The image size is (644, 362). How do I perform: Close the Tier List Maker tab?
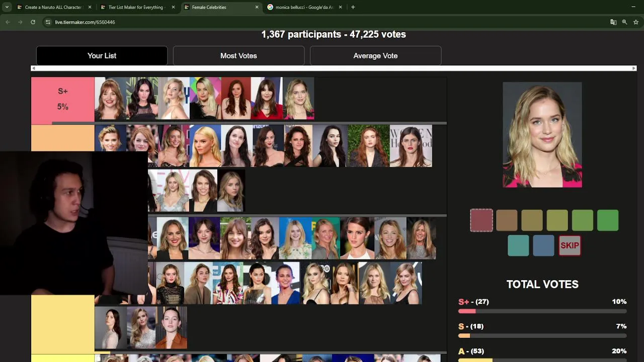174,7
